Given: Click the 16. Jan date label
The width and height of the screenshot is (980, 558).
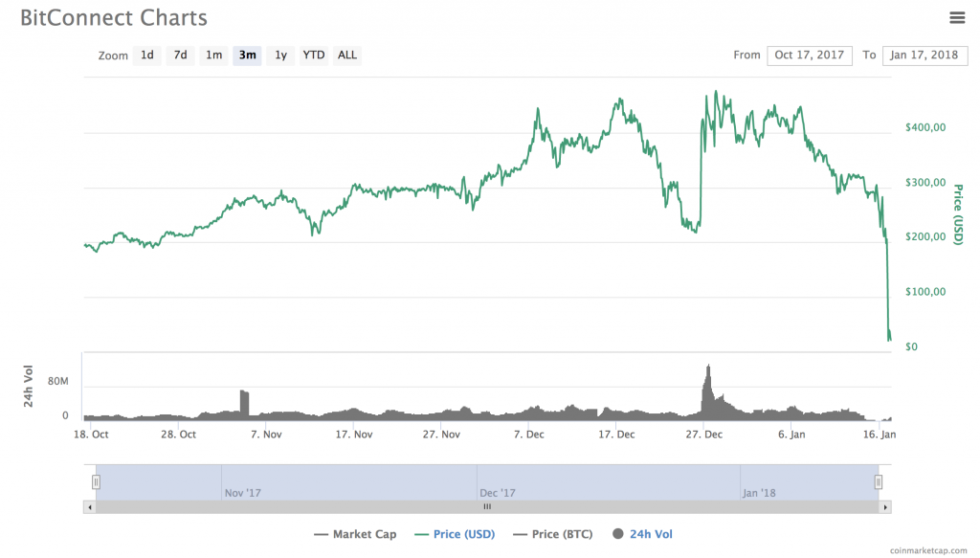Looking at the screenshot, I should coord(880,435).
